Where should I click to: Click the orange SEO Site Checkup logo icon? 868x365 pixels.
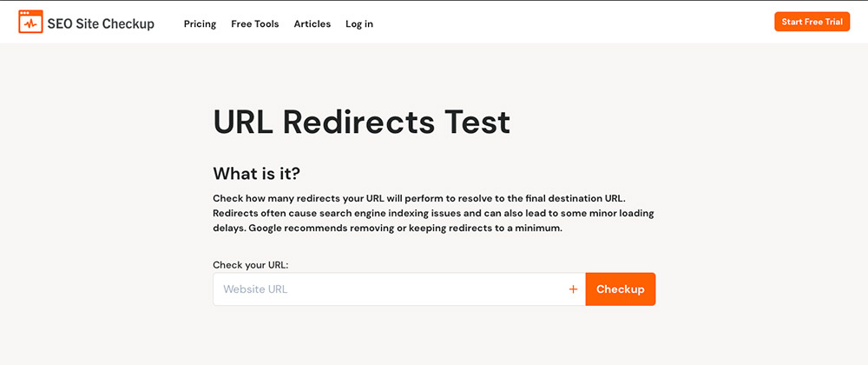coord(30,22)
